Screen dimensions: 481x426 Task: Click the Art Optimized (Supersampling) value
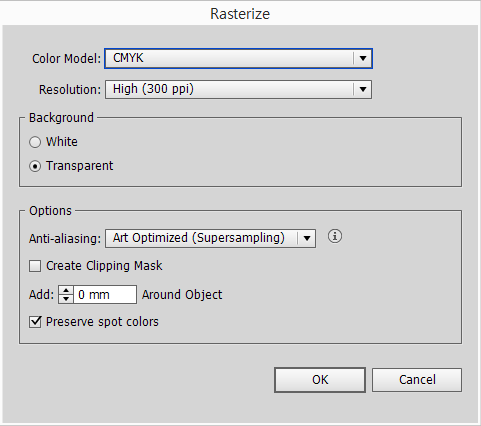pyautogui.click(x=199, y=238)
